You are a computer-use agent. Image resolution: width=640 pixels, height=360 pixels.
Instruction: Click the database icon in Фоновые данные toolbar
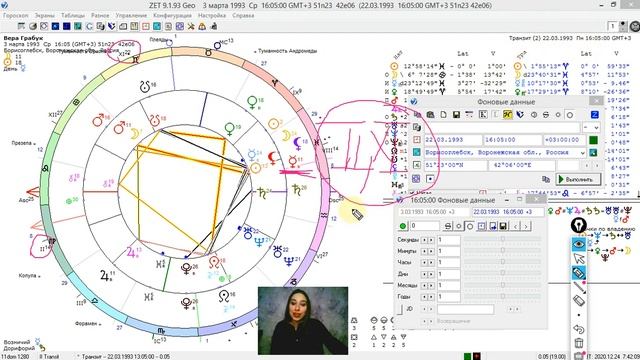click(430, 115)
